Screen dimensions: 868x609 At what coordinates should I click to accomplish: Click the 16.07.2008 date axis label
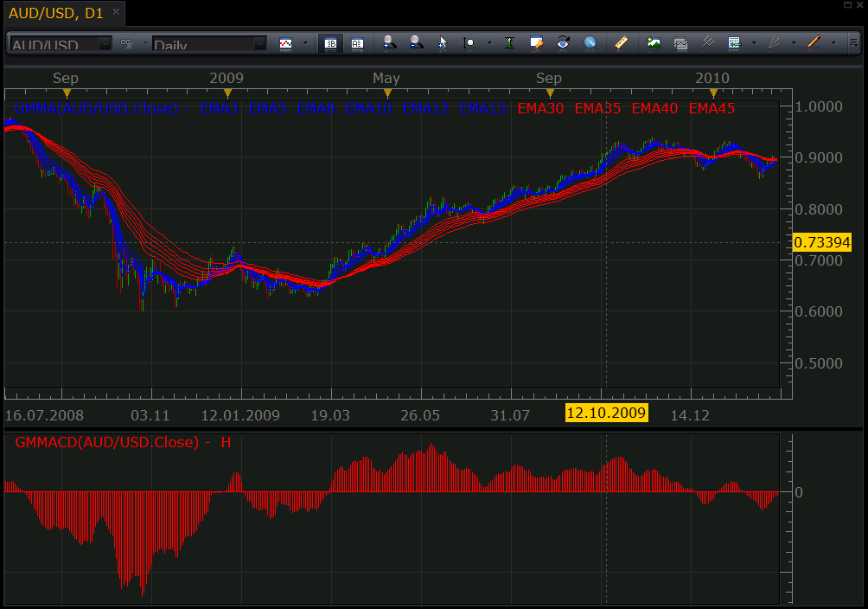click(44, 415)
